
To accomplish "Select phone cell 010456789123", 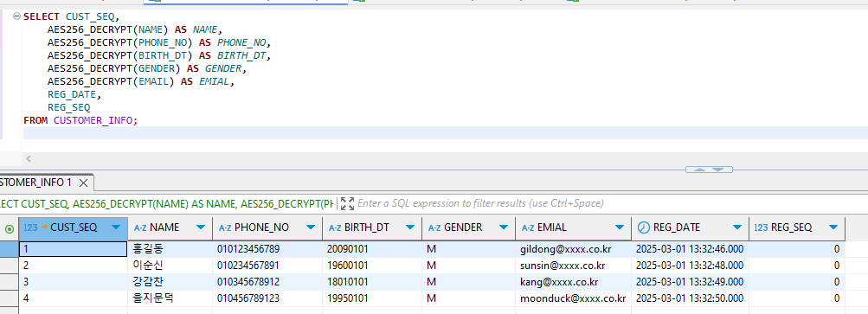I will (x=267, y=298).
